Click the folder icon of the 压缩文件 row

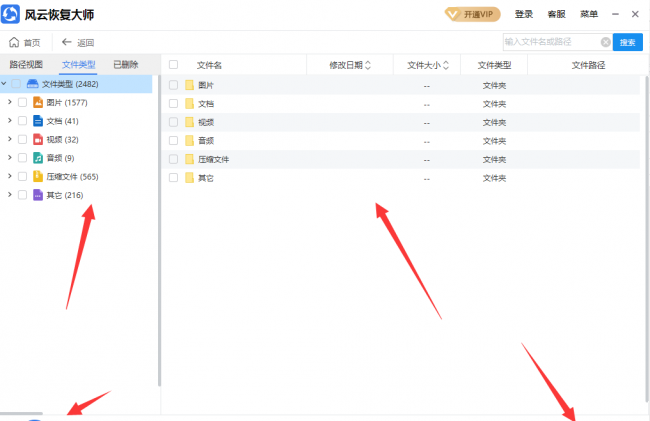189,159
